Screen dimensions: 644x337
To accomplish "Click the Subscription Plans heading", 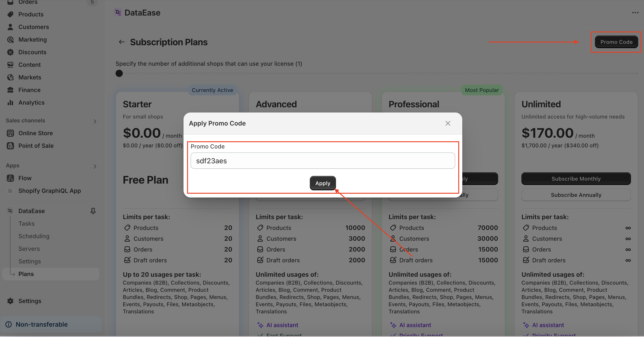I will (x=169, y=42).
